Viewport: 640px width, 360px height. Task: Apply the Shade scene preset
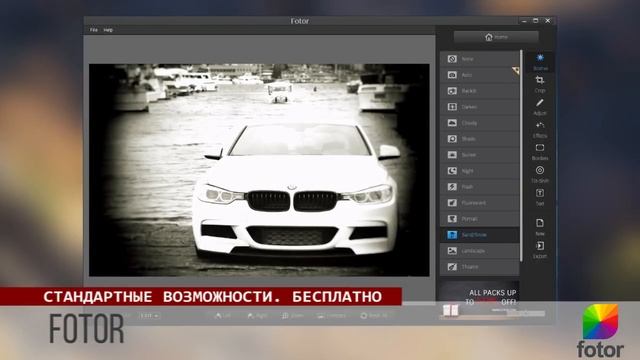click(480, 139)
